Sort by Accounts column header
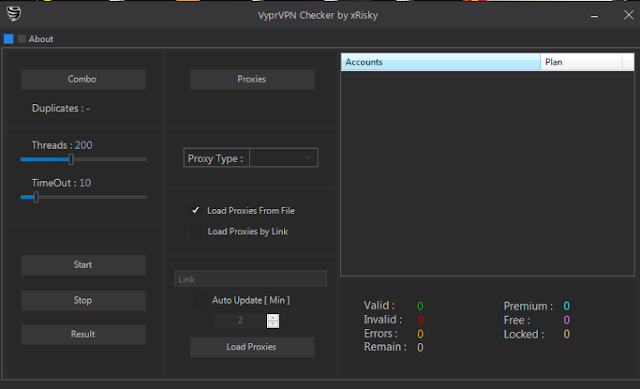Screen dimensions: 640x389 click(x=440, y=62)
